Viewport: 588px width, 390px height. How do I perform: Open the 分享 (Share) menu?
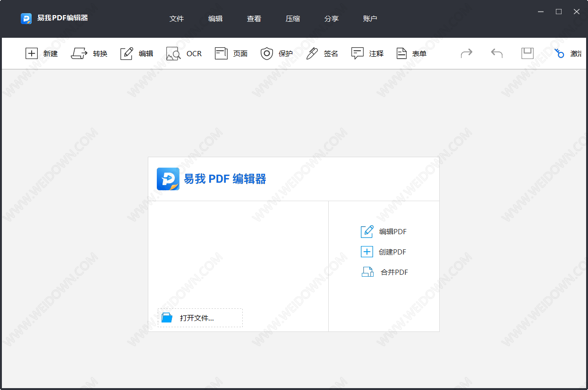332,19
